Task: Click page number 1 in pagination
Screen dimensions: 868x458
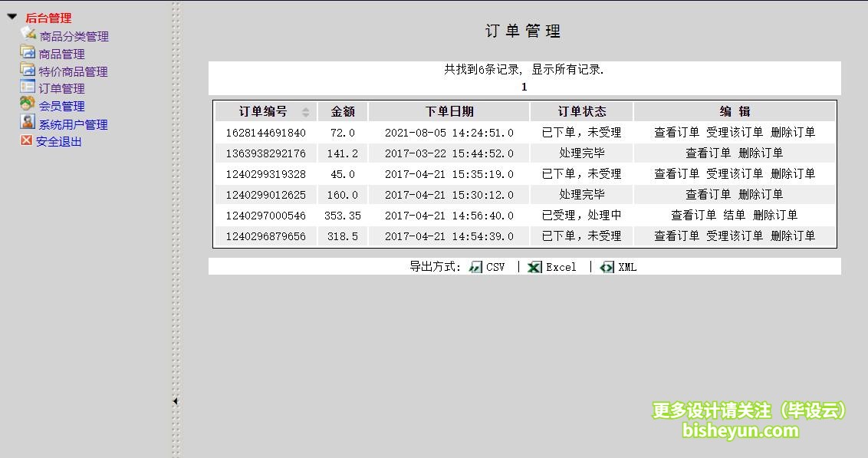Action: (x=524, y=87)
